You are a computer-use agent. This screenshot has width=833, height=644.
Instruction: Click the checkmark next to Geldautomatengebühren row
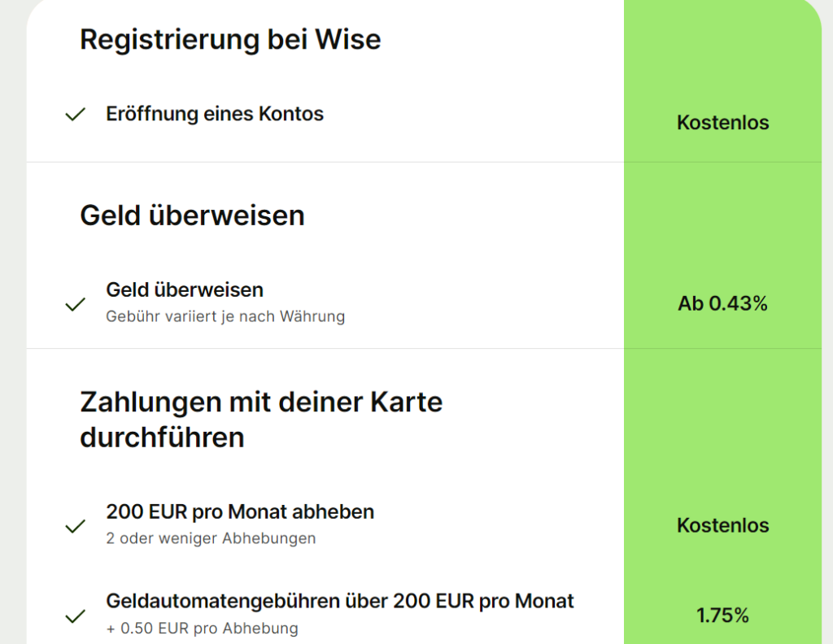pyautogui.click(x=76, y=616)
